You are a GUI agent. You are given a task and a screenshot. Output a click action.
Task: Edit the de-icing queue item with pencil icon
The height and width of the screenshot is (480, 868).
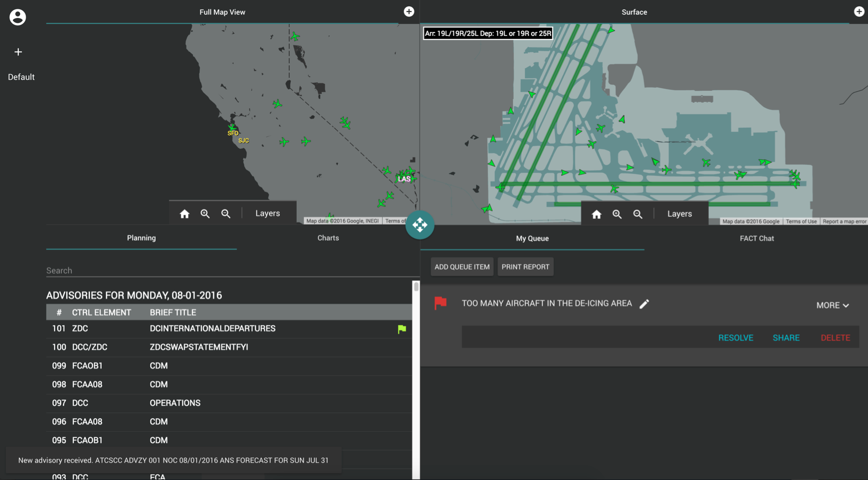point(644,304)
